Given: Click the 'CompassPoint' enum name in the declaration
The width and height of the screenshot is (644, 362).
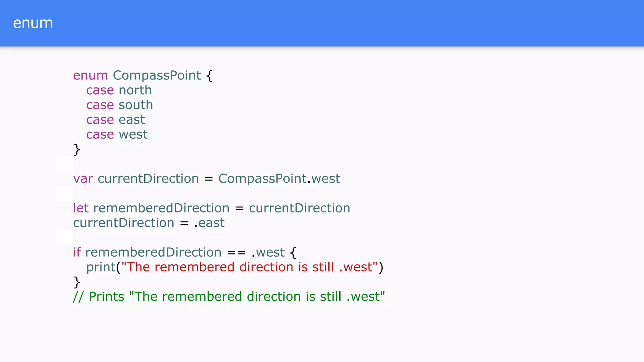Looking at the screenshot, I should pyautogui.click(x=157, y=75).
